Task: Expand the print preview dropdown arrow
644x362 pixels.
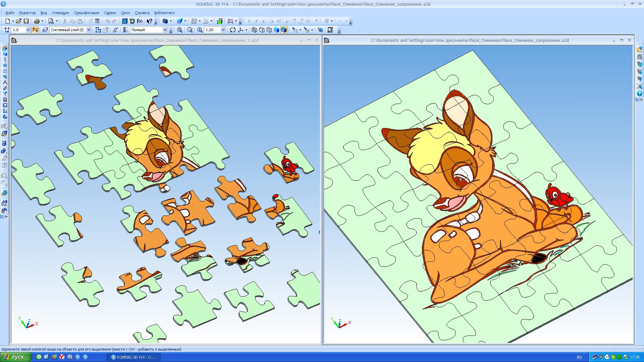Action: tap(57, 21)
